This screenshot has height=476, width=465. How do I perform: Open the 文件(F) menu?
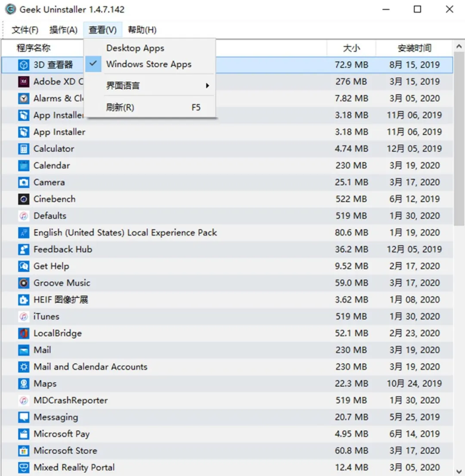click(25, 30)
